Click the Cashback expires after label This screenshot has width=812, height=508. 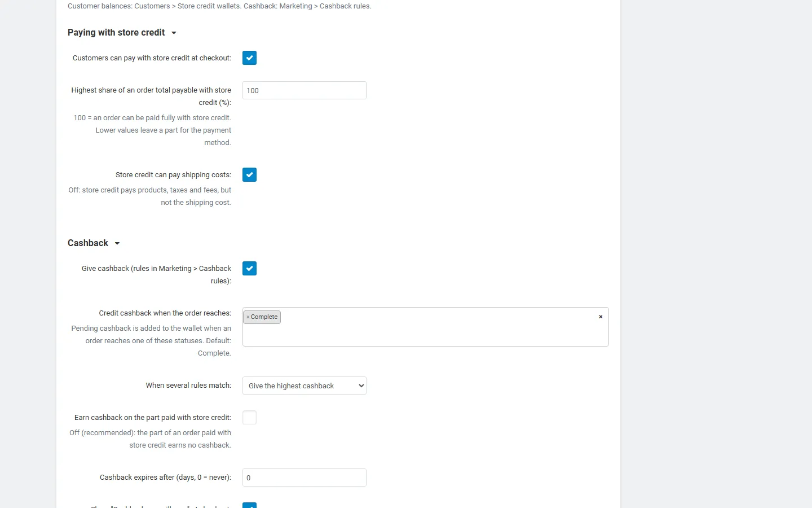[x=165, y=478]
